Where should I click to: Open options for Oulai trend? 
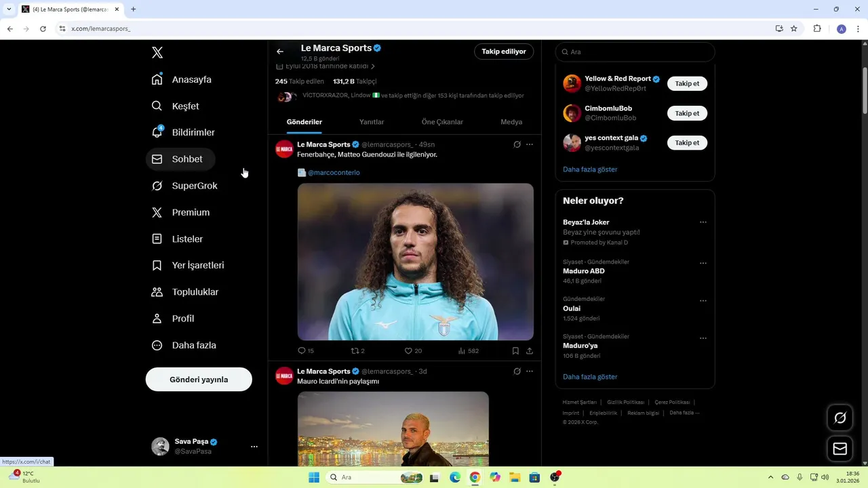point(703,300)
